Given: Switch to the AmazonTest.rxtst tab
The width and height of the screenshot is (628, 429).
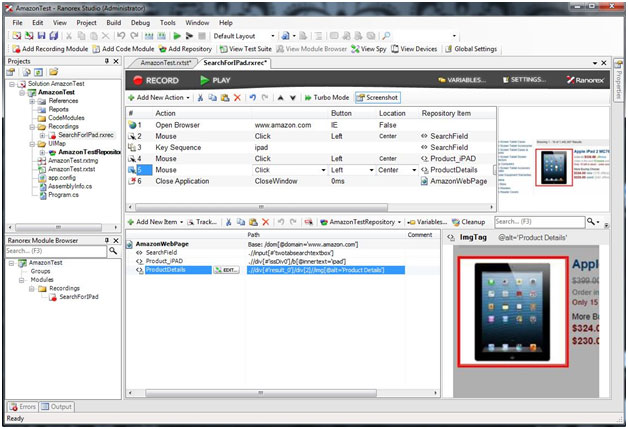Looking at the screenshot, I should (x=166, y=63).
